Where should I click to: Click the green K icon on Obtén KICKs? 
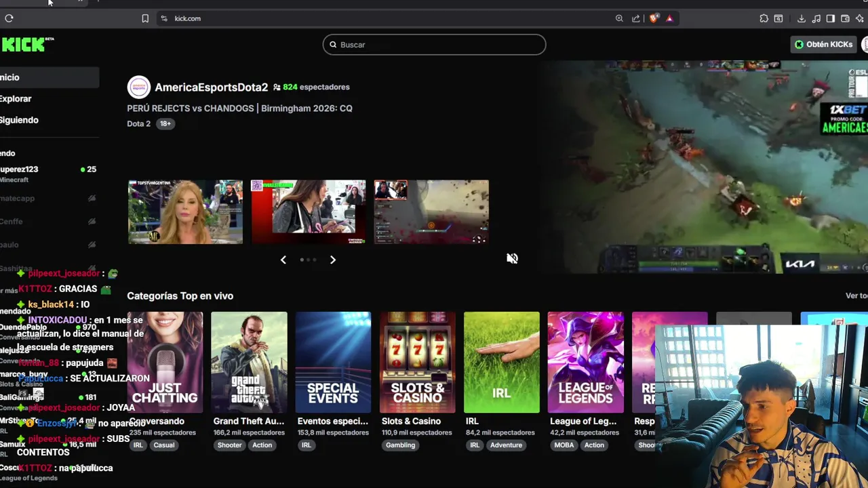coord(799,45)
